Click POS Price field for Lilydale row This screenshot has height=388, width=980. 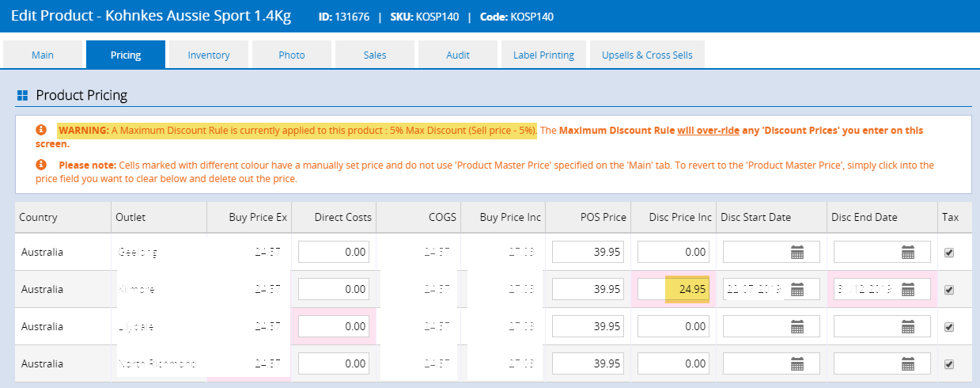588,326
